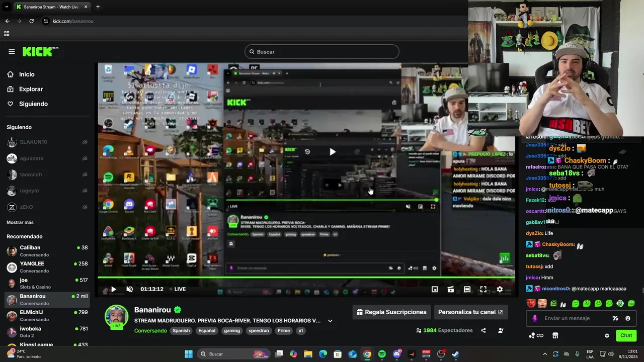Viewport: 644px width, 362px height.
Task: Focus the Kick Buscar search field
Action: [322, 51]
